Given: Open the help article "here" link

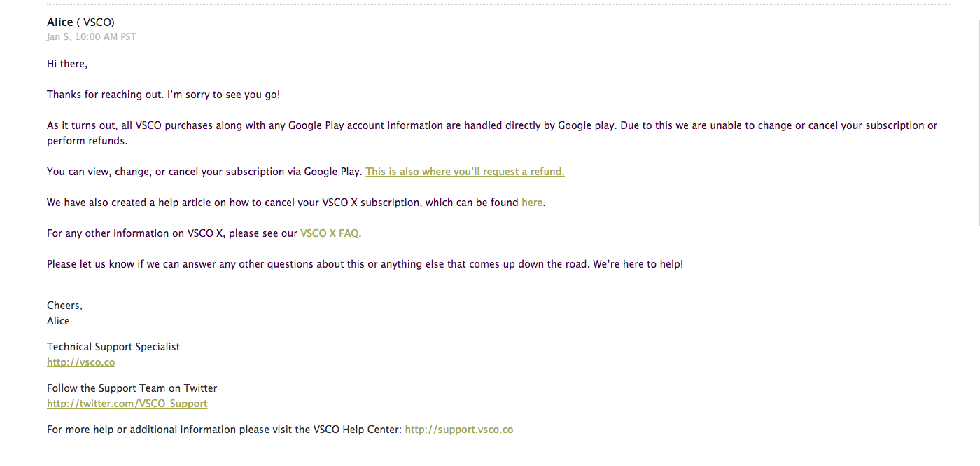Looking at the screenshot, I should [x=532, y=203].
